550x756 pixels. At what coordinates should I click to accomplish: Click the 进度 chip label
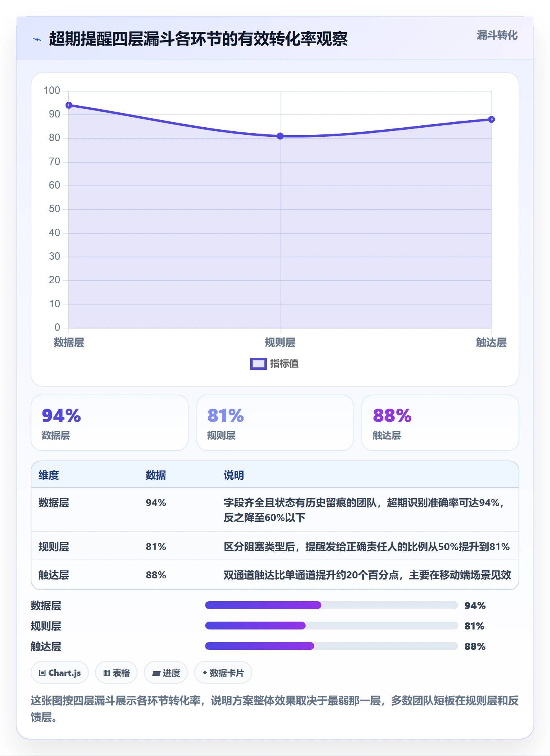point(171,673)
